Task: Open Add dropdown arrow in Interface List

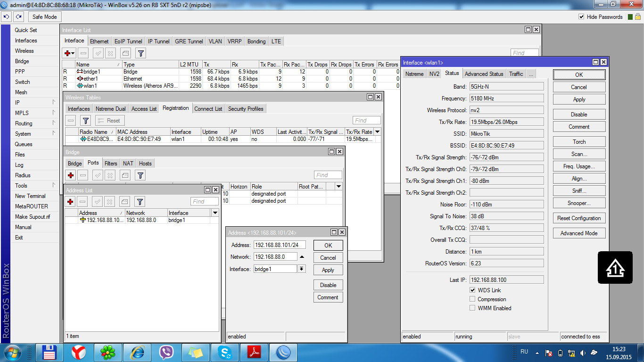Action: 73,54
